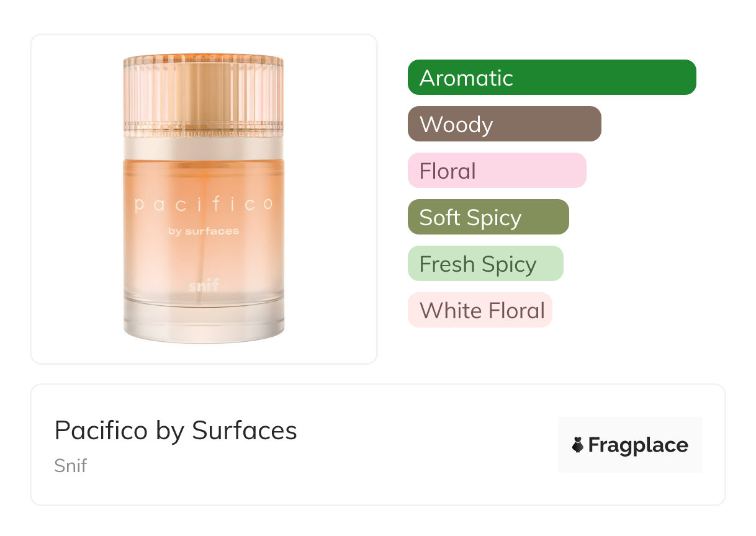Viewport: 756px width, 536px height.
Task: Click the blank space between title and Fragplace logo
Action: coord(428,445)
